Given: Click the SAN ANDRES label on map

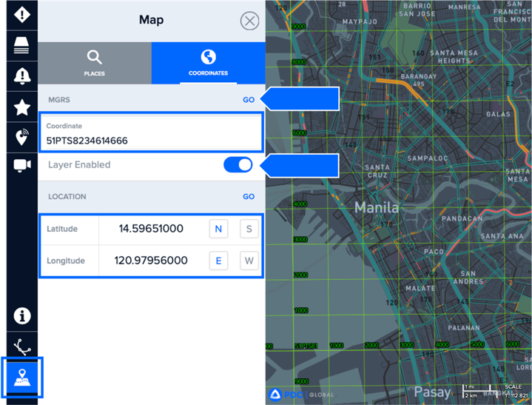Looking at the screenshot, I should coord(468,278).
